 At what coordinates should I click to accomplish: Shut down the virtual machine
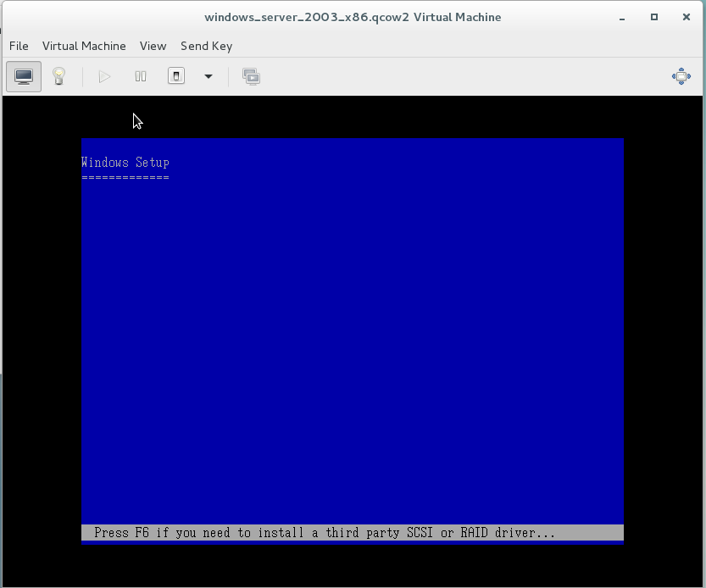[176, 76]
